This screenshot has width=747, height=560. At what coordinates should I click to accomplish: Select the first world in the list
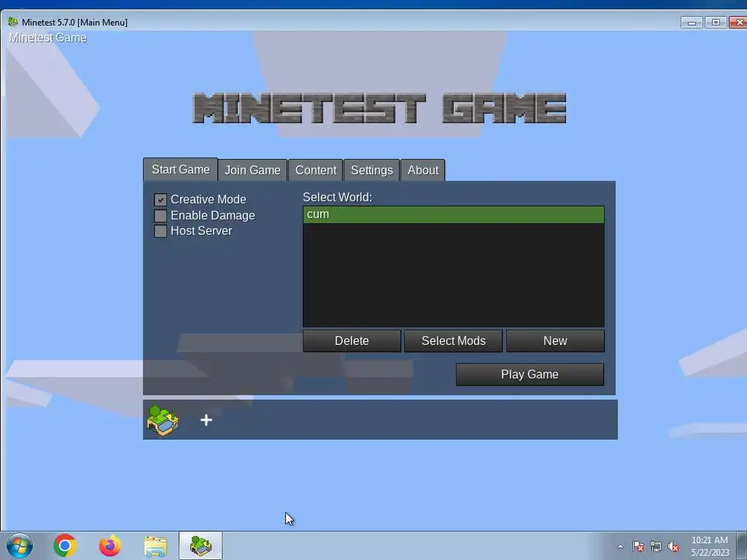pyautogui.click(x=454, y=215)
